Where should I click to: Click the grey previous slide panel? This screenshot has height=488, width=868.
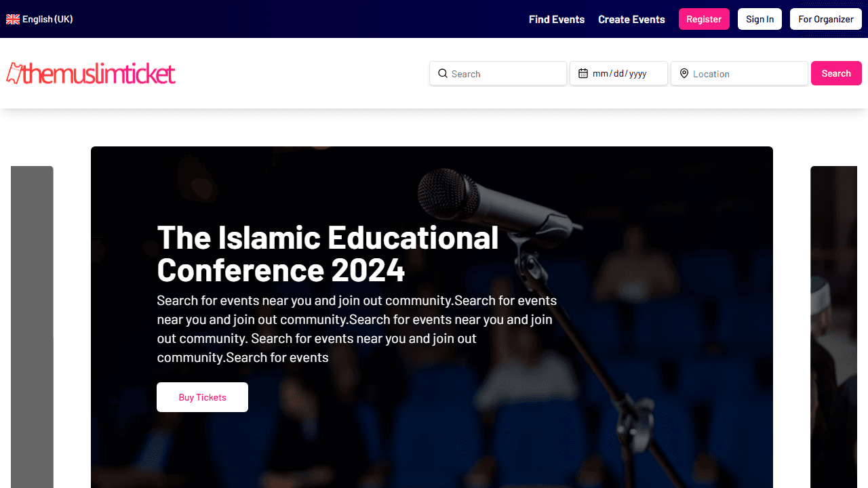[32, 327]
